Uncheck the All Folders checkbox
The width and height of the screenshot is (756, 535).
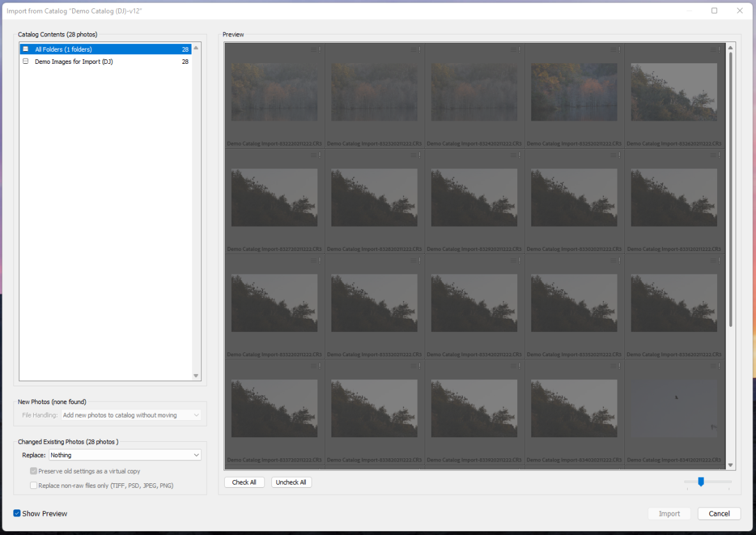pyautogui.click(x=25, y=49)
